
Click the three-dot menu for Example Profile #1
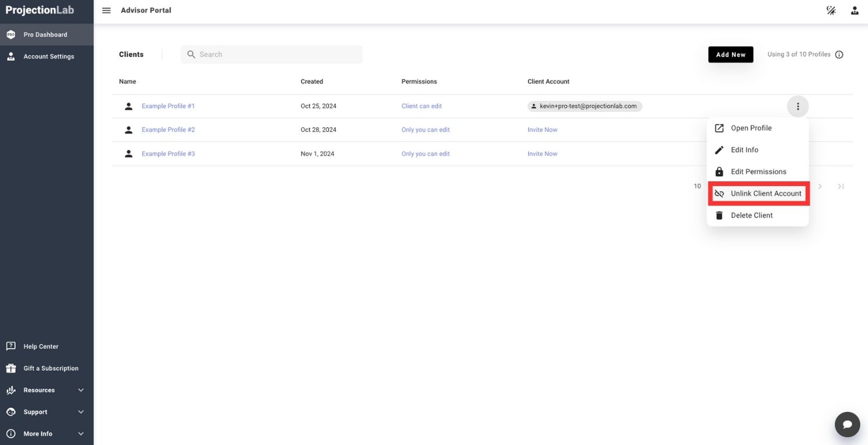(x=797, y=106)
